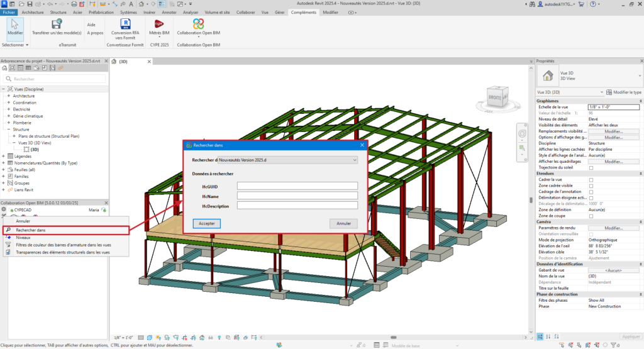Click the Print icon in quick access toolbar

(74, 4)
